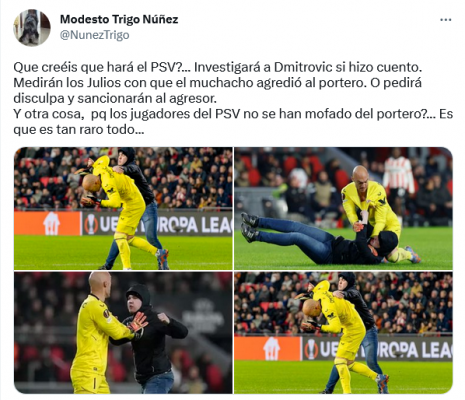
Task: Open Modesto Trigo Núñez display name link
Action: pos(119,19)
